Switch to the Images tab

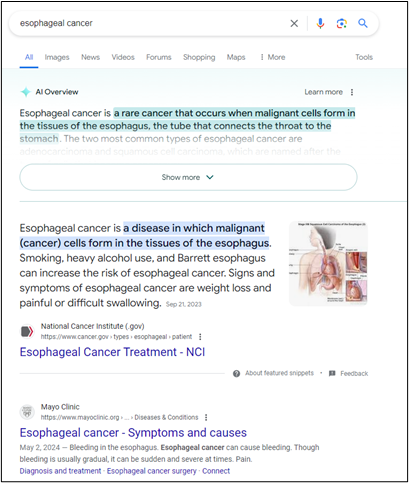(x=57, y=57)
